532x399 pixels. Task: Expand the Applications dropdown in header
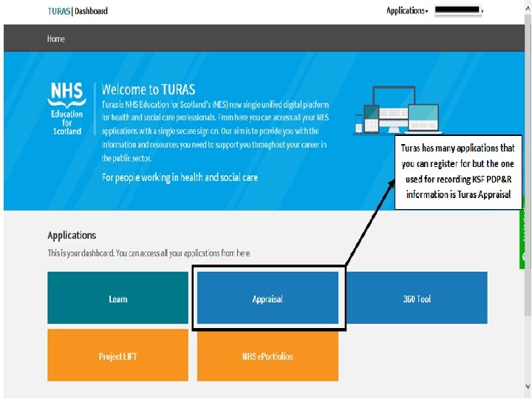[407, 11]
